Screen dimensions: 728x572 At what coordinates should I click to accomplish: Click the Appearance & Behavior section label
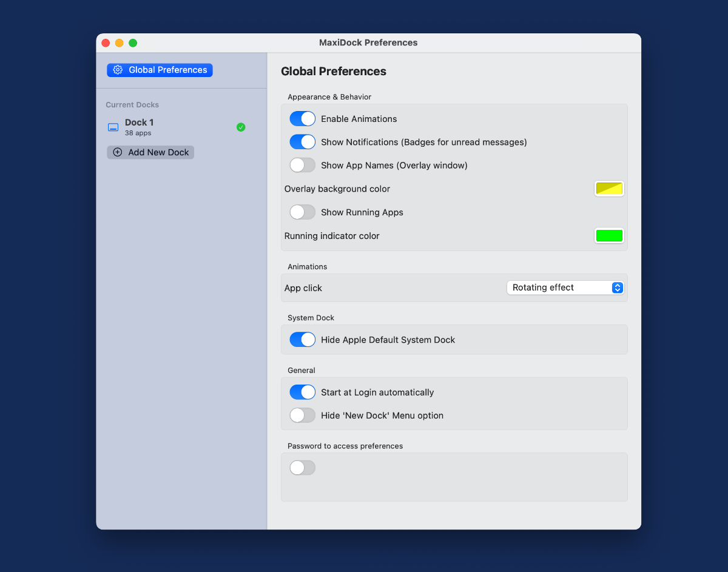coord(329,97)
